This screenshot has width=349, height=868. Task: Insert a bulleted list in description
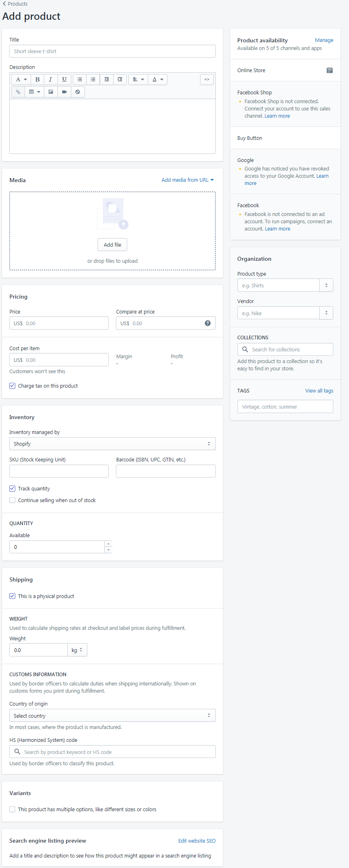pos(80,79)
